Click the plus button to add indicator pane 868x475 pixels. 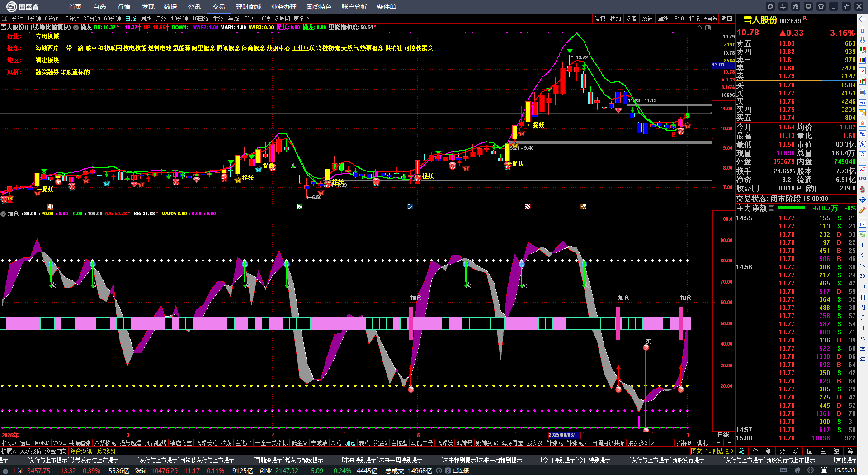(x=718, y=443)
